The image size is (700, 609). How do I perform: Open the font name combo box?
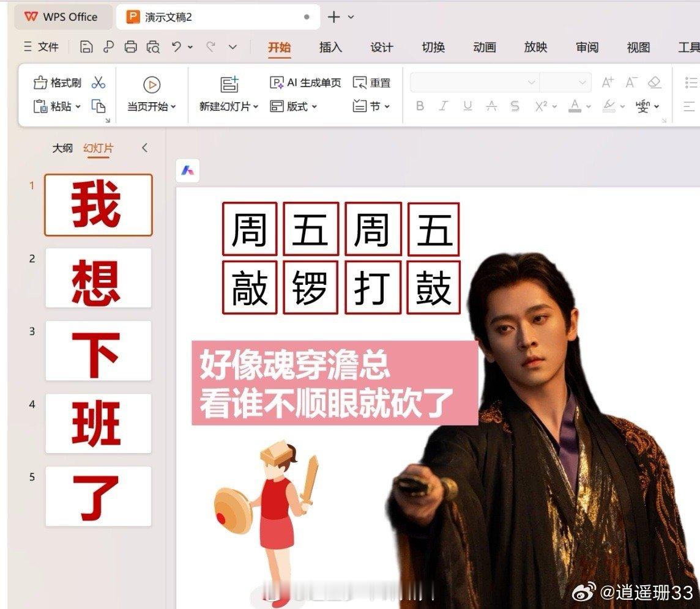point(474,82)
